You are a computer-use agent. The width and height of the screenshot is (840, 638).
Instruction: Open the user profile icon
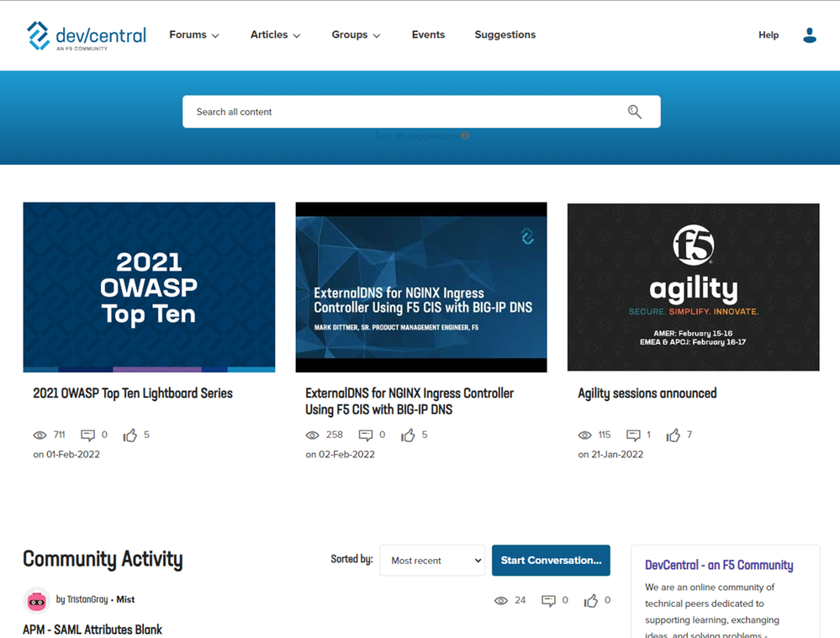coord(810,35)
